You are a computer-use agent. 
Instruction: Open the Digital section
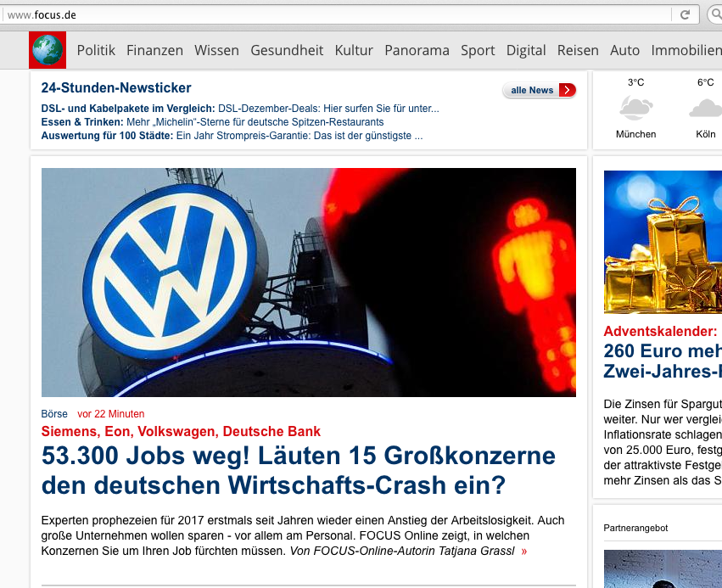[x=526, y=51]
